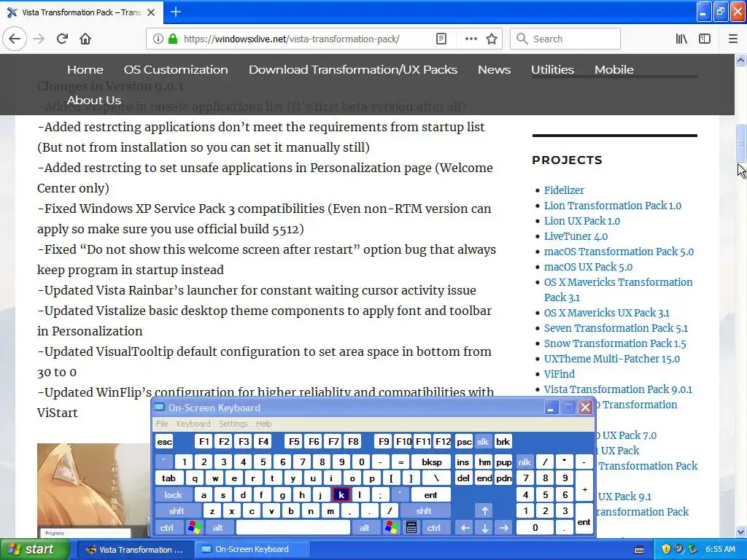This screenshot has height=560, width=747.
Task: Click the right arrow key on keyboard
Action: [504, 528]
